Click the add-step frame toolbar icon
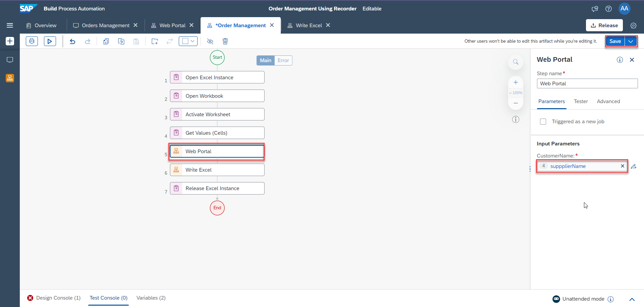This screenshot has width=644, height=307. tap(155, 41)
